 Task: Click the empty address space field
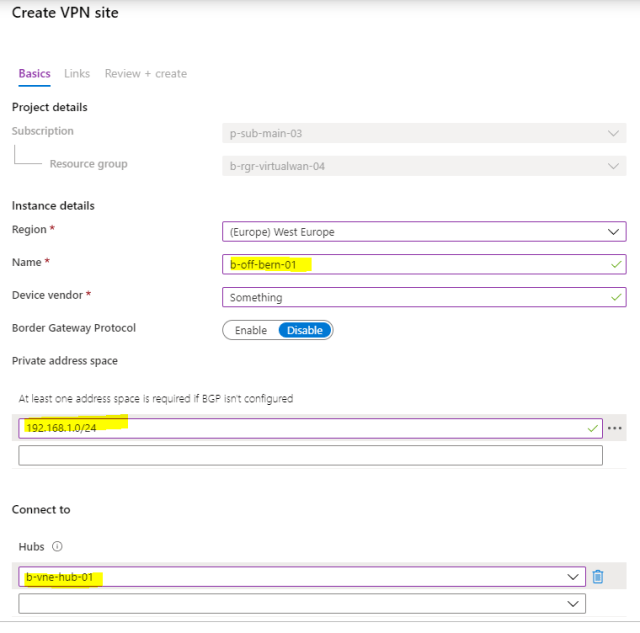pyautogui.click(x=310, y=456)
